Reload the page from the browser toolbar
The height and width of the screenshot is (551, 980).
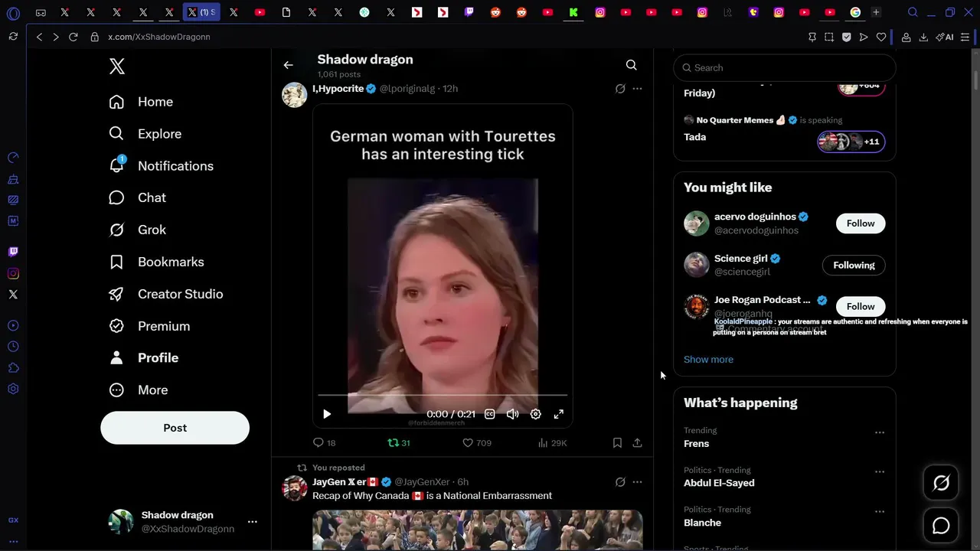pos(73,37)
